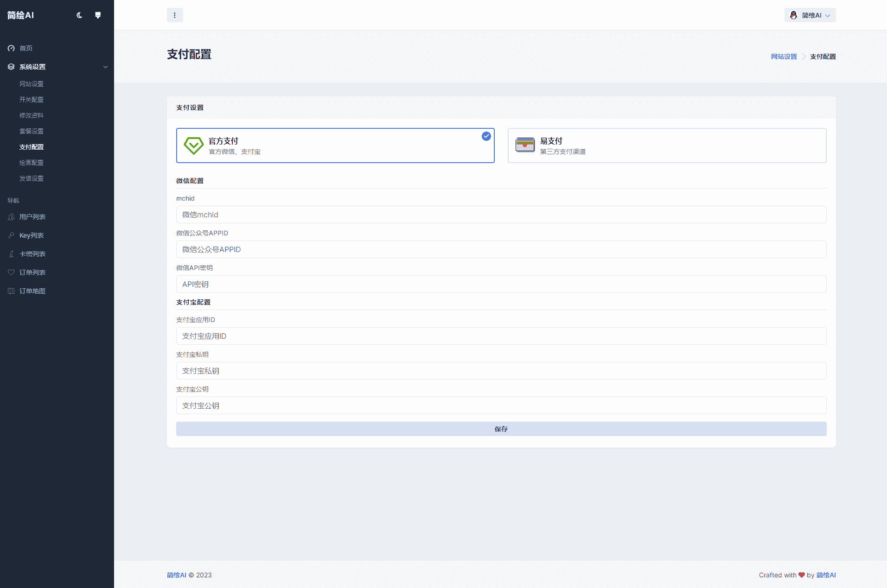Open 套餐设置 in sidebar
The width and height of the screenshot is (887, 588).
32,131
